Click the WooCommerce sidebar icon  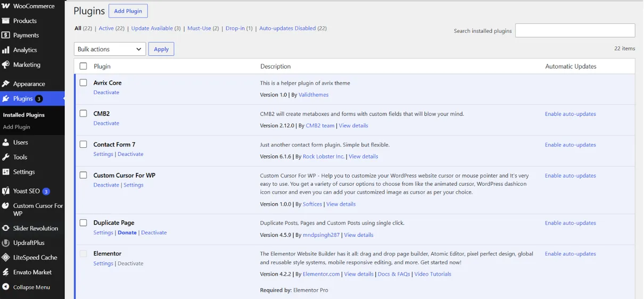(6, 6)
